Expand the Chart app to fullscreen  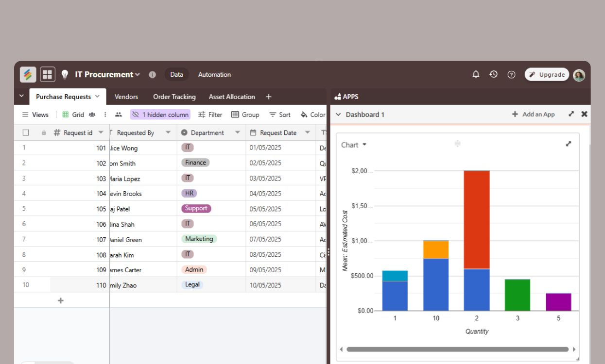coord(569,144)
